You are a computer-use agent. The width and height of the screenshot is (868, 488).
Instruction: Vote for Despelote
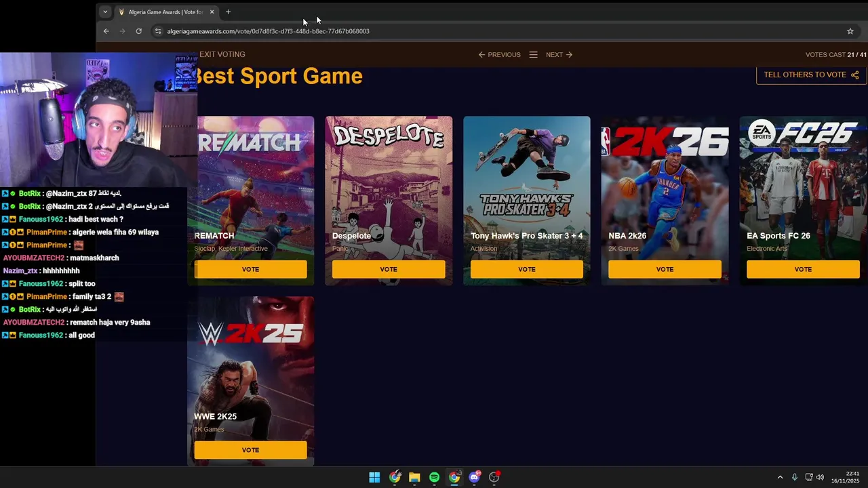point(389,269)
